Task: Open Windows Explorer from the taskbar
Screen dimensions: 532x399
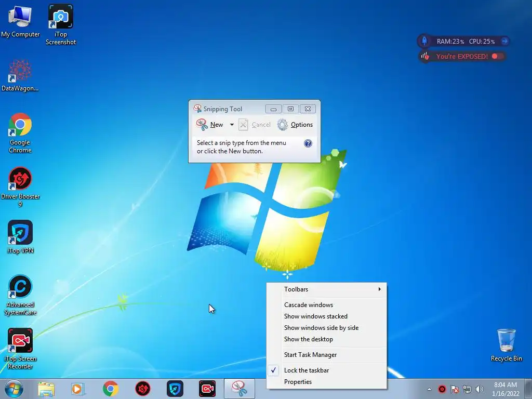Action: pos(46,389)
